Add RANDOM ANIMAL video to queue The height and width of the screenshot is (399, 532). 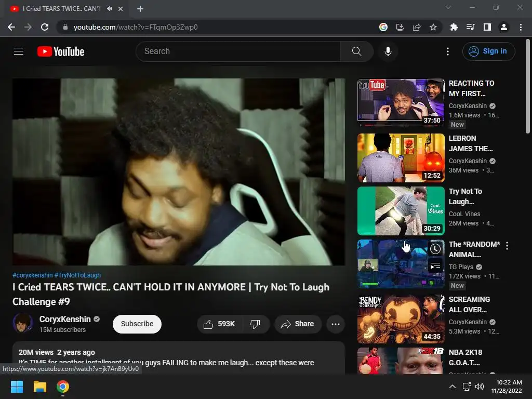tap(435, 266)
